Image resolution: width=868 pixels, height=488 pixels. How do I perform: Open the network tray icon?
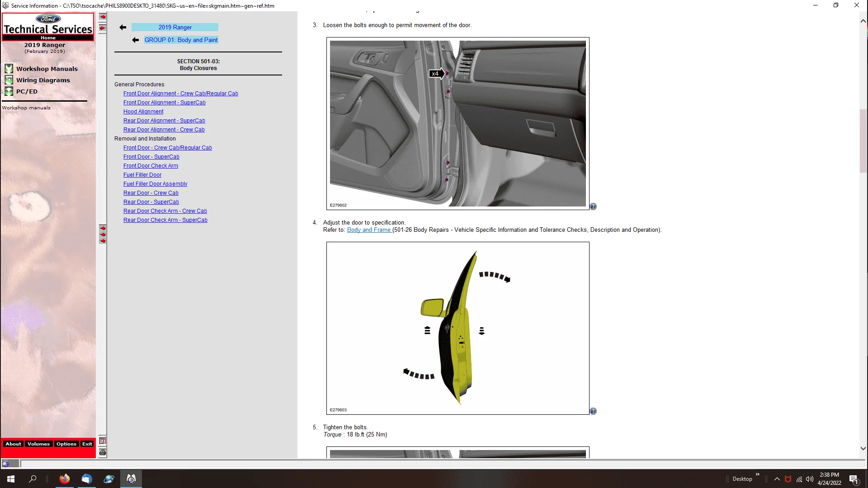[x=799, y=479]
